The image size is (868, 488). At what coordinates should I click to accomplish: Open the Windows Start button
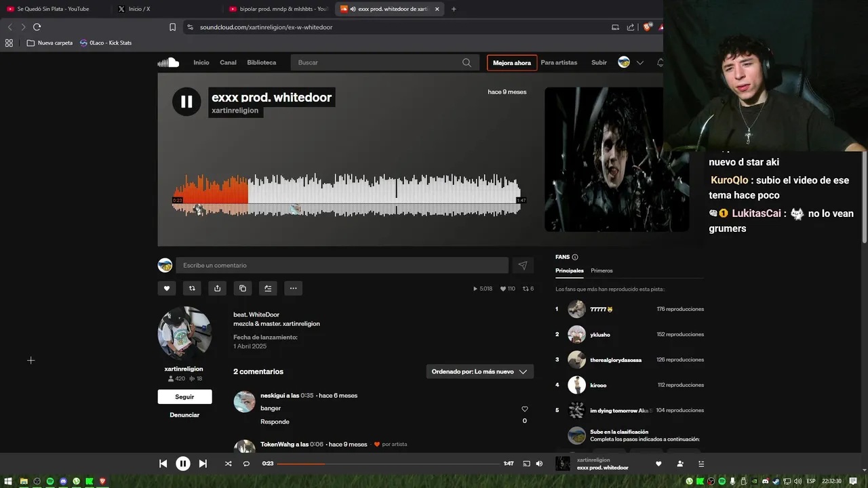[8, 481]
